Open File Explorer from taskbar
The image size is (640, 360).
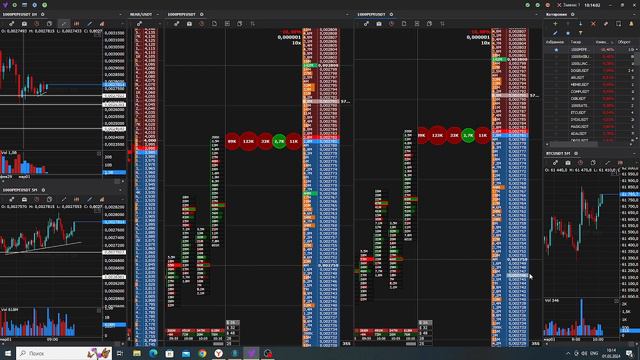click(137, 353)
